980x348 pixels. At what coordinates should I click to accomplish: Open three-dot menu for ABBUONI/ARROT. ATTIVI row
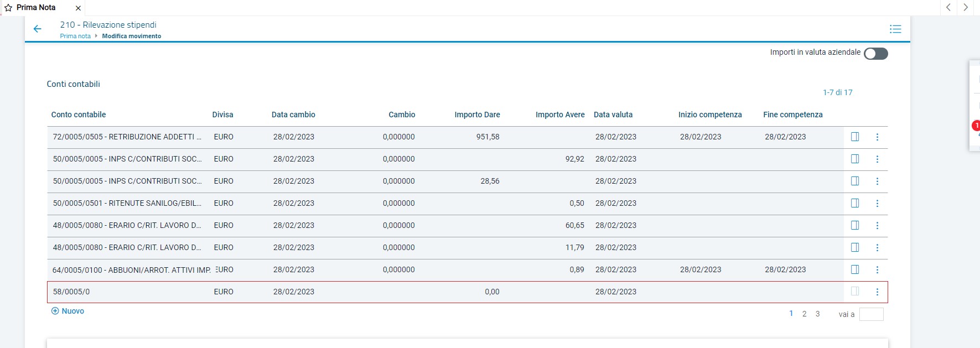pos(877,269)
